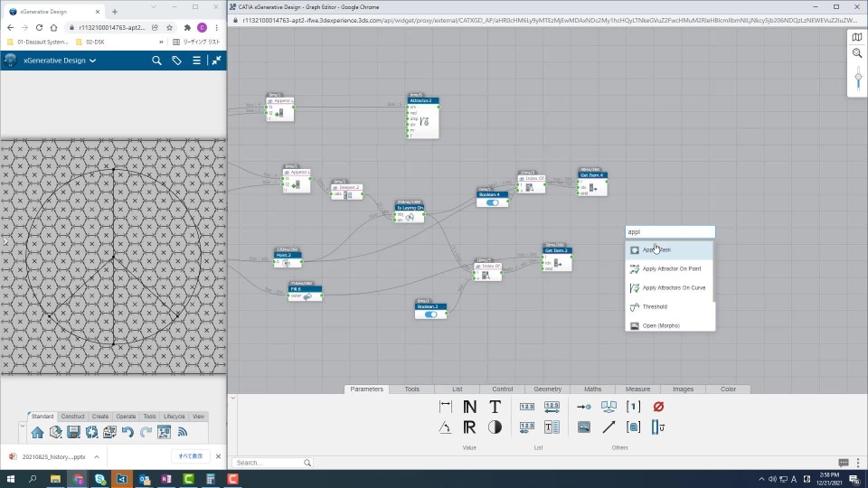Click the すべて表示 show all downloads button
The image size is (868, 488).
pos(191,456)
